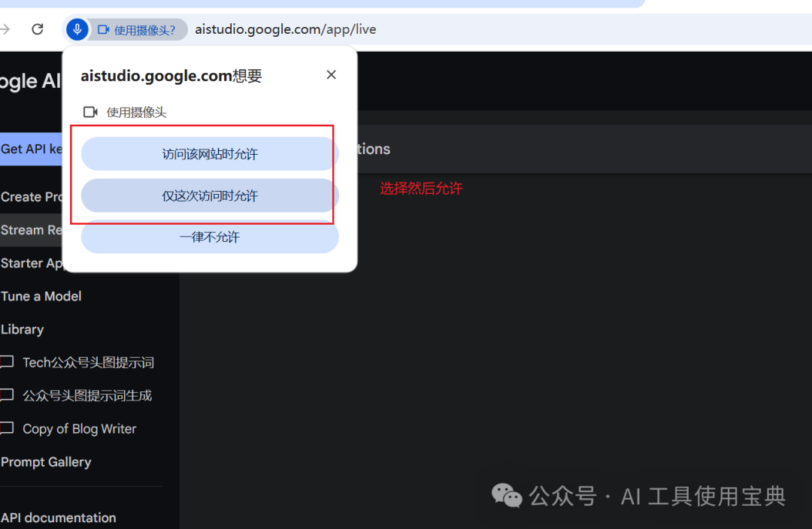This screenshot has height=529, width=812.
Task: Click chat icon beside 公众号头图提示词生成
Action: tap(7, 395)
